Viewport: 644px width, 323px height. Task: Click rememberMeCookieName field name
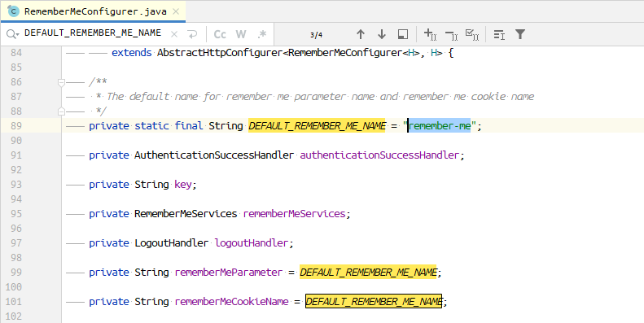[232, 301]
